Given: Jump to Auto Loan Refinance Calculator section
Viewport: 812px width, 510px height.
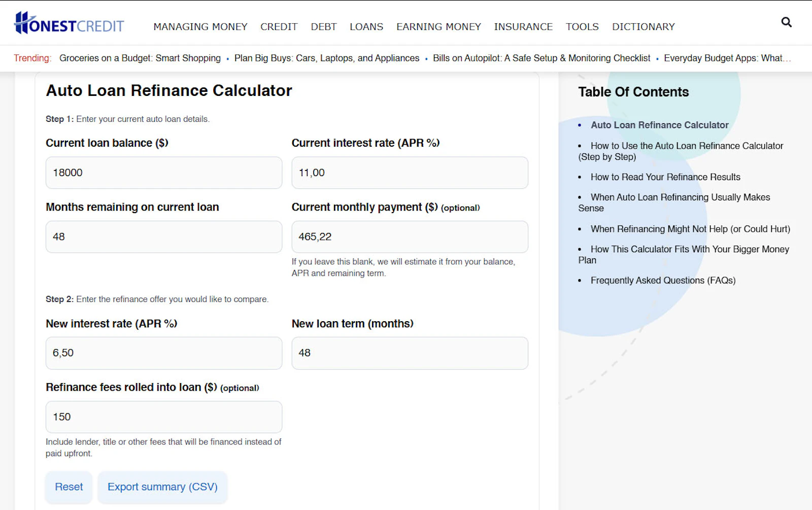Looking at the screenshot, I should [x=659, y=125].
